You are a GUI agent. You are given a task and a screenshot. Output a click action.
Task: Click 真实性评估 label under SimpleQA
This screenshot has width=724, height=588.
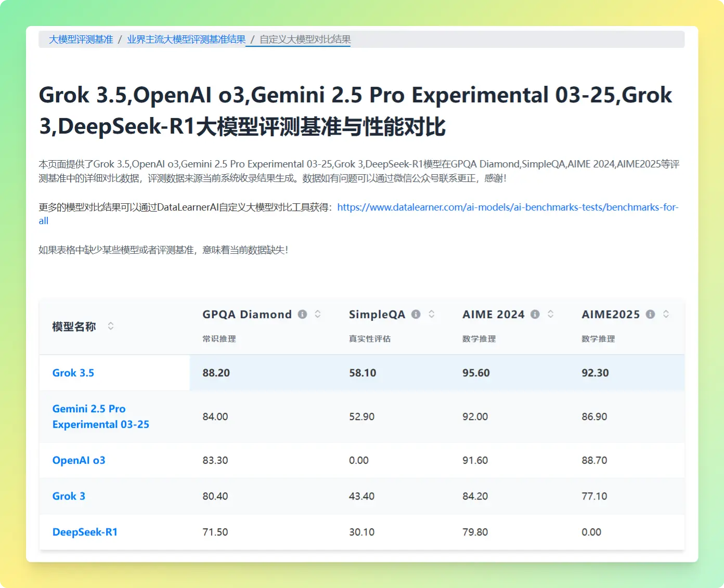pos(370,338)
